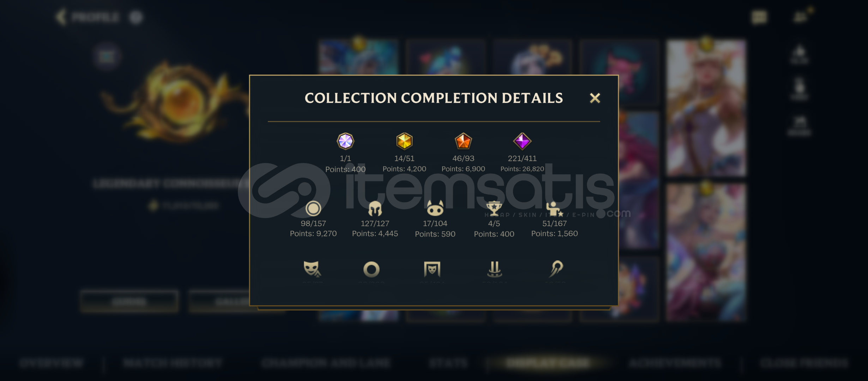The width and height of the screenshot is (868, 381).
Task: Close the Collection Completion Details dialog
Action: [x=595, y=98]
